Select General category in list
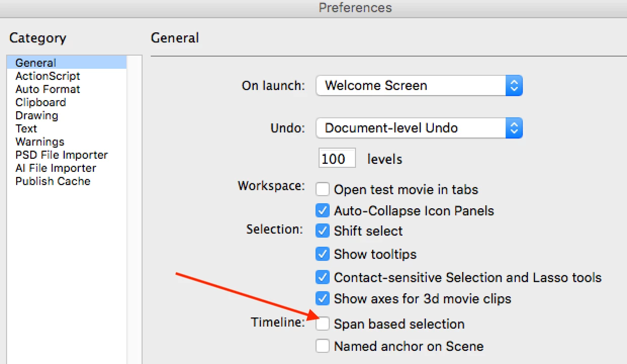The height and width of the screenshot is (364, 627). pyautogui.click(x=36, y=63)
